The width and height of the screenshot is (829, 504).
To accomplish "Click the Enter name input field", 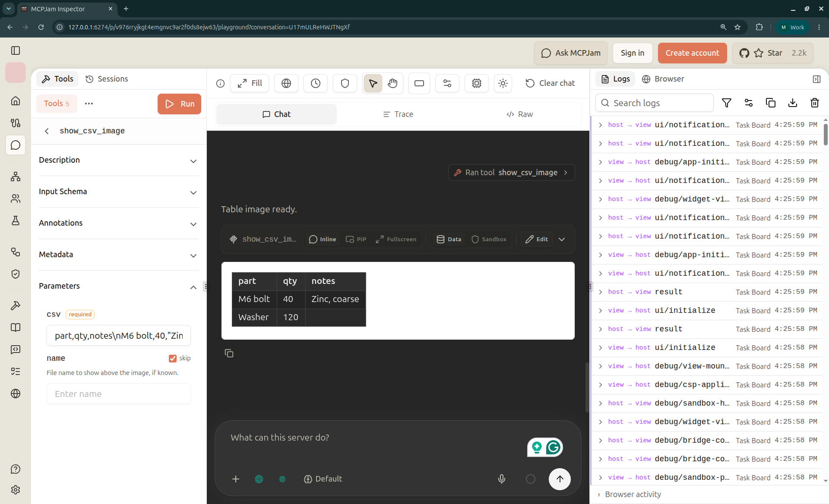I will (x=119, y=394).
